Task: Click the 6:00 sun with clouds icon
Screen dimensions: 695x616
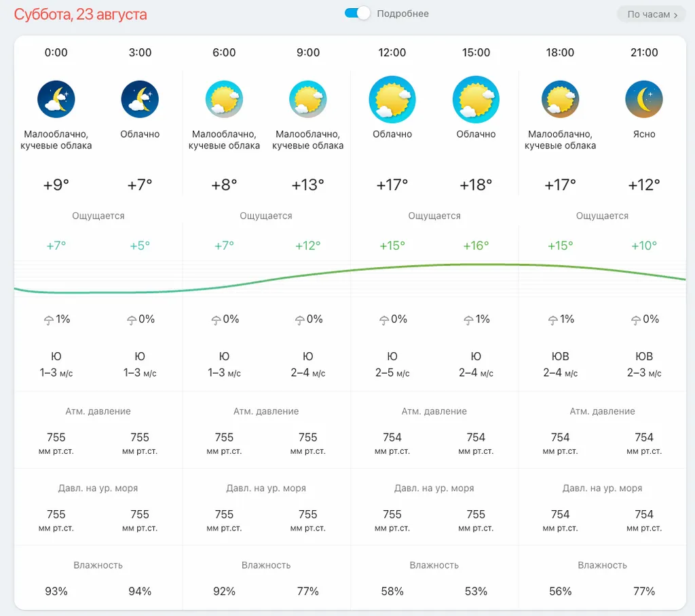Action: (x=224, y=100)
